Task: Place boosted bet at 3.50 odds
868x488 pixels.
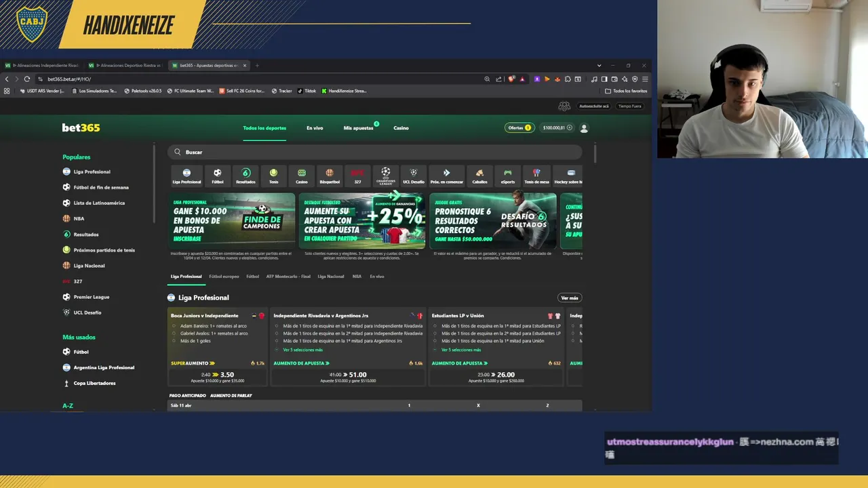Action: [218, 377]
